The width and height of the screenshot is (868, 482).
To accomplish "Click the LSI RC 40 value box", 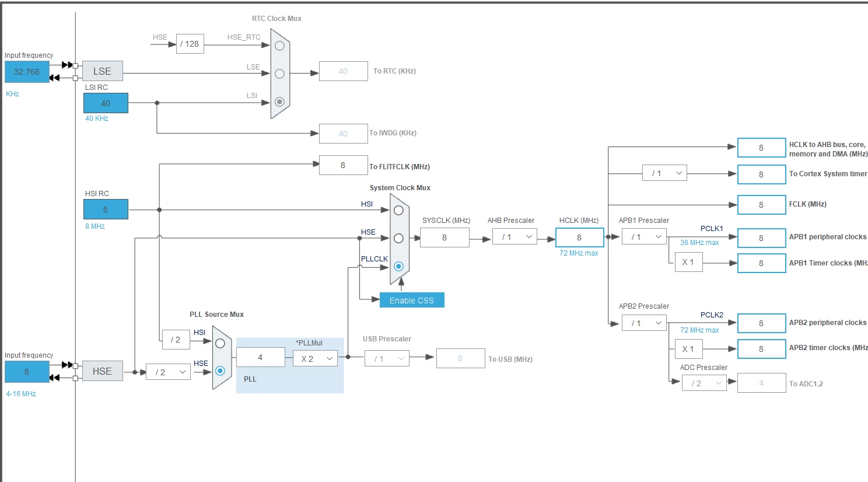I will pyautogui.click(x=106, y=103).
